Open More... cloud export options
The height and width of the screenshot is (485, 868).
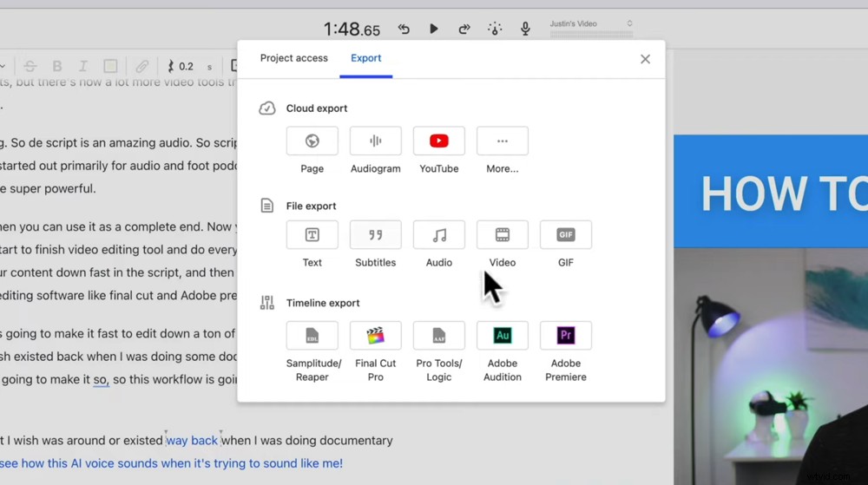(x=502, y=141)
